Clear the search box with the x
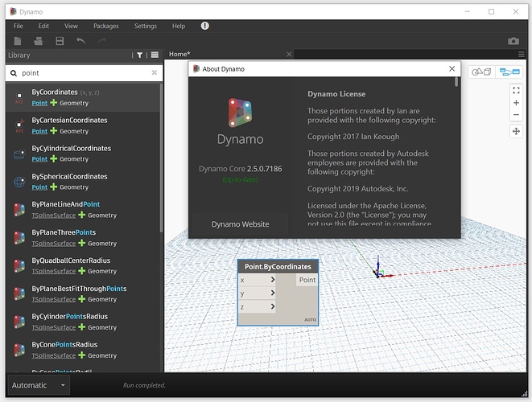The height and width of the screenshot is (402, 532). 154,72
